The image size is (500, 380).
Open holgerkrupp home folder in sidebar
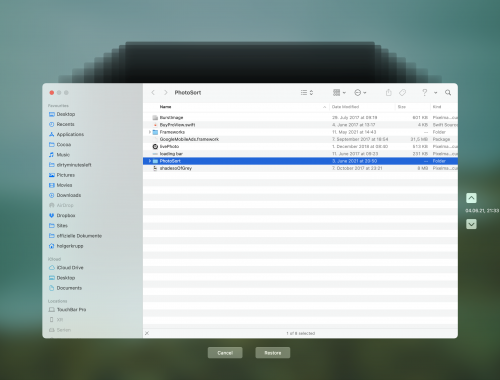(70, 246)
